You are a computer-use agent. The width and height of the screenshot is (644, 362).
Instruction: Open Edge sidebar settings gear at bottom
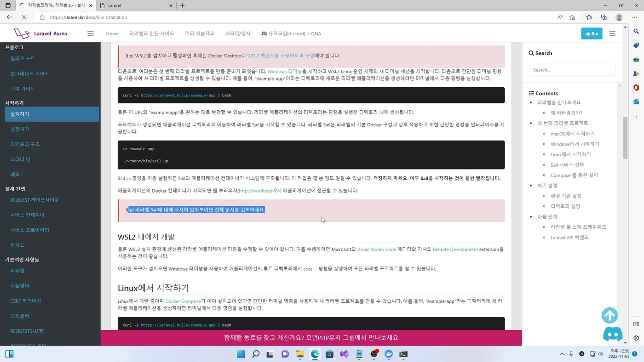[x=636, y=338]
